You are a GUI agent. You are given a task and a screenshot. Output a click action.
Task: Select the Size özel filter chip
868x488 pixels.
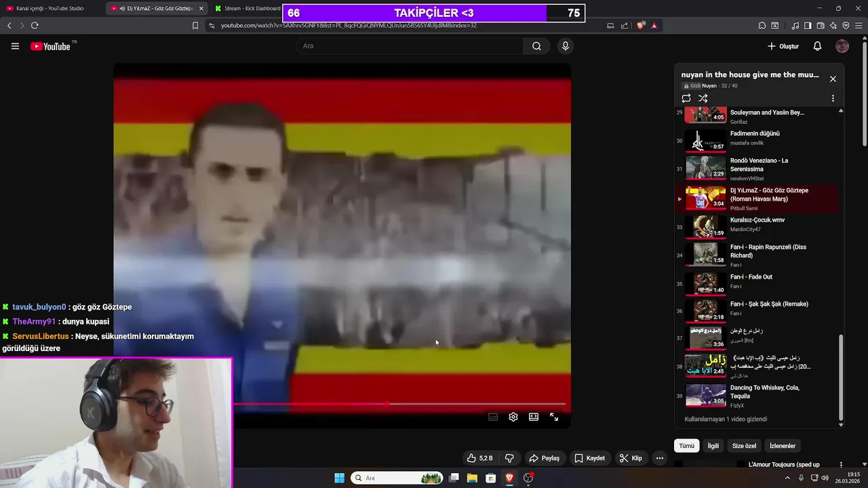click(x=744, y=446)
